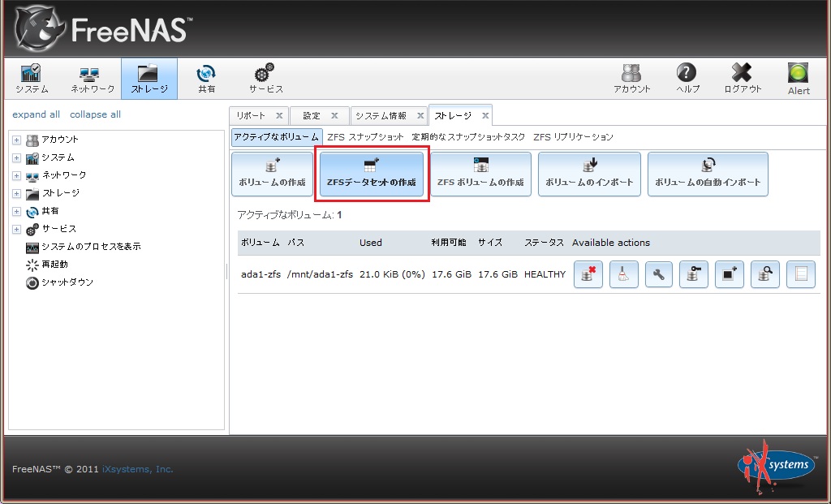The image size is (831, 504).
Task: Select 共有 in the sidebar tree
Action: click(50, 211)
